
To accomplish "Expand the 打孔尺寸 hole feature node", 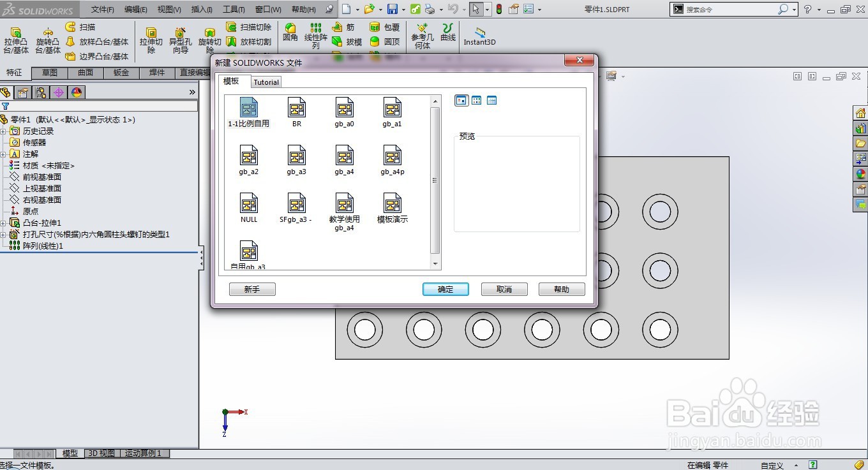I will pyautogui.click(x=3, y=235).
